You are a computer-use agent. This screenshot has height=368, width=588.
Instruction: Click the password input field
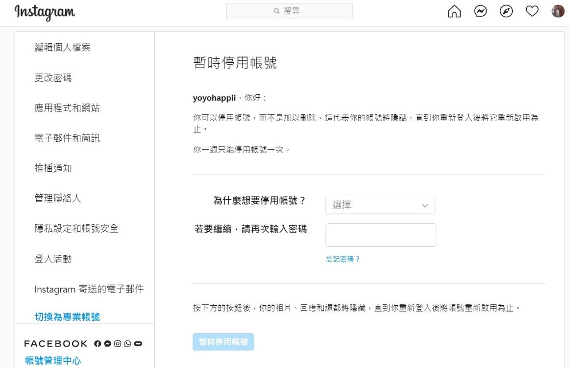click(380, 235)
